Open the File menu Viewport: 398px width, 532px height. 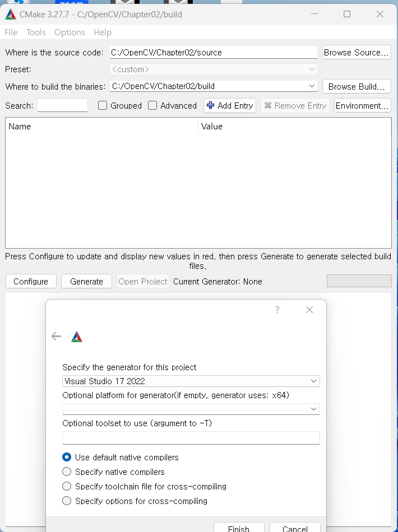(11, 32)
